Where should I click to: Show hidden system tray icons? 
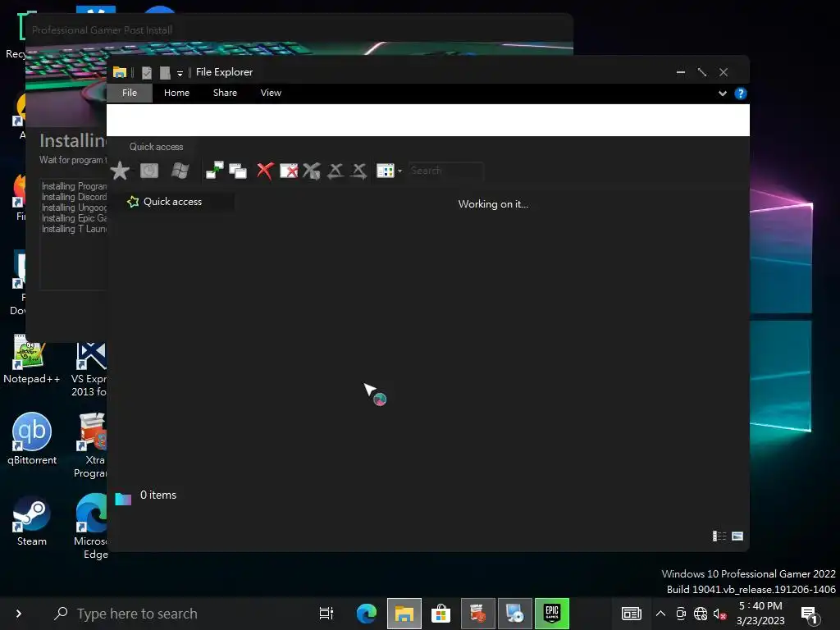tap(660, 614)
